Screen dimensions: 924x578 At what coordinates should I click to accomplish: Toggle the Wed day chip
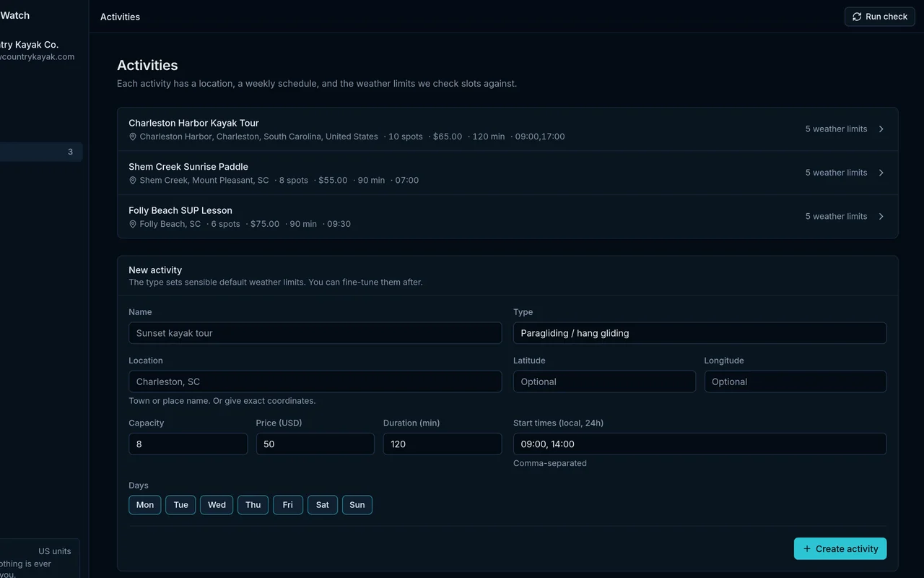[217, 505]
